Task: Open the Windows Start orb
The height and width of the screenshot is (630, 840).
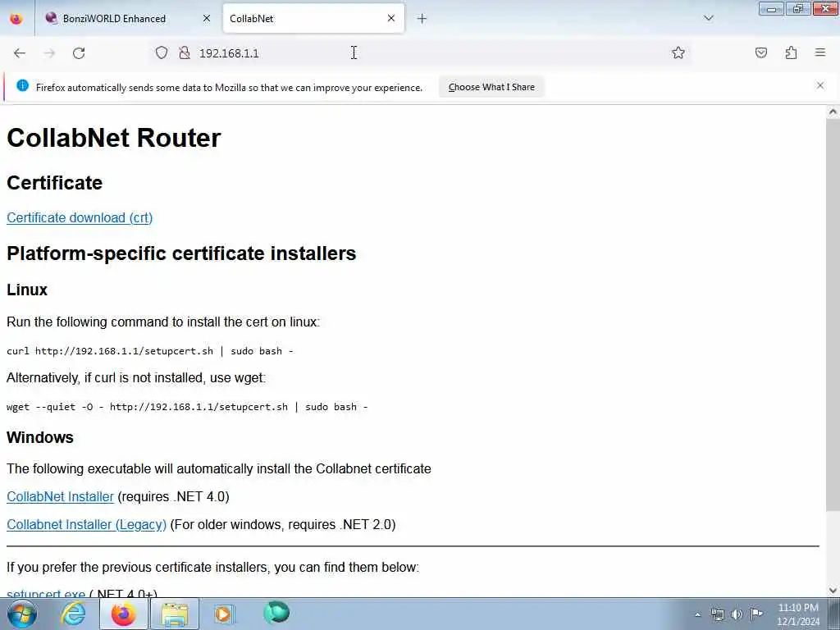Action: (22, 614)
